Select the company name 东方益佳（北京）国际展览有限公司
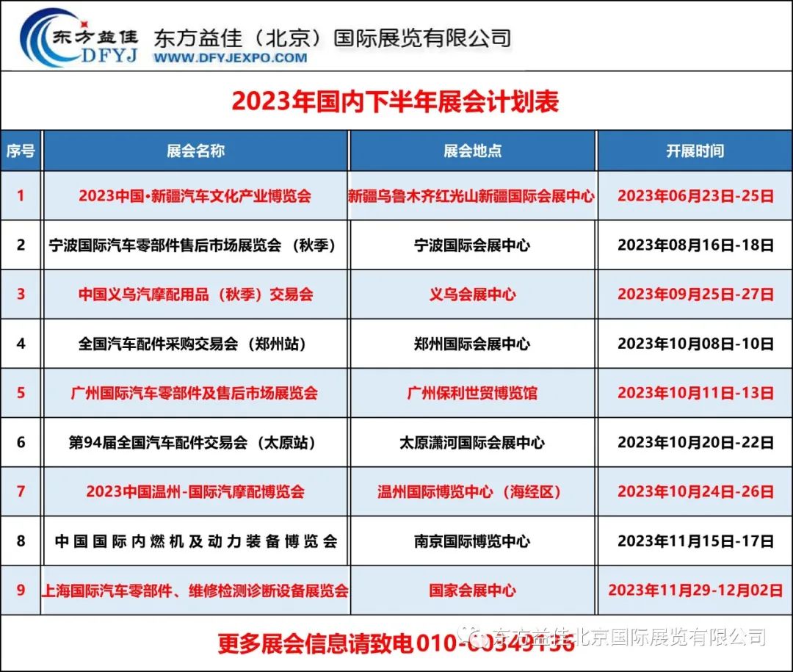Image resolution: width=793 pixels, height=672 pixels. click(x=333, y=38)
